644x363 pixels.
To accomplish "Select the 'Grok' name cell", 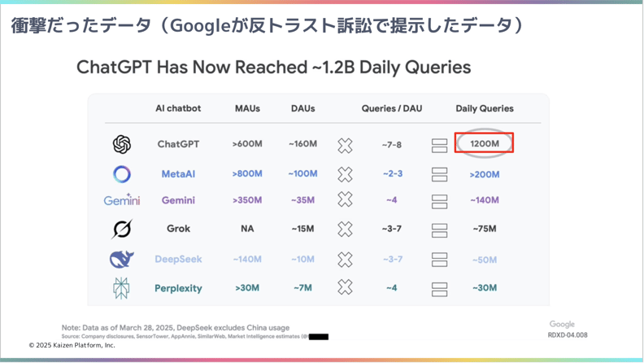I will [x=178, y=229].
